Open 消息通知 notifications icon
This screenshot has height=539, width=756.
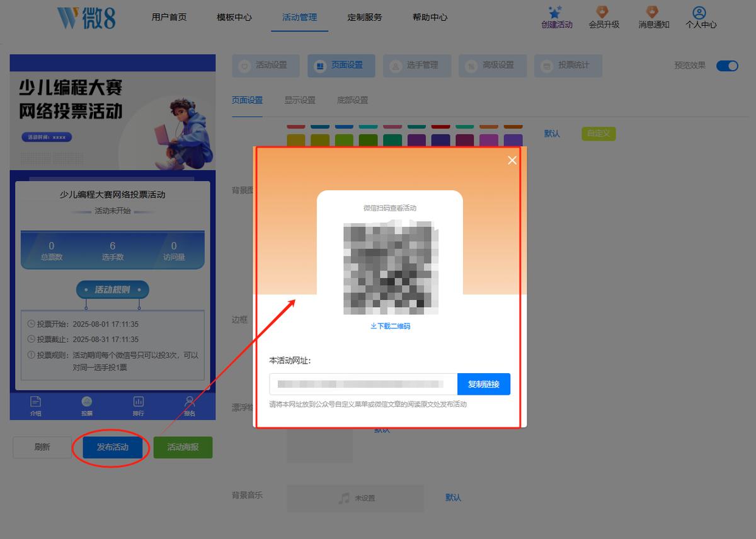[x=653, y=12]
